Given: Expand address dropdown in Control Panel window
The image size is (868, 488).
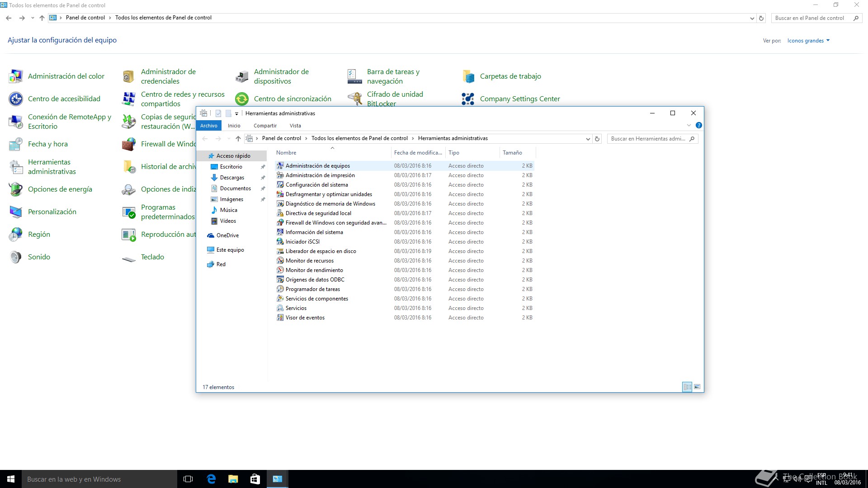Looking at the screenshot, I should (x=752, y=18).
